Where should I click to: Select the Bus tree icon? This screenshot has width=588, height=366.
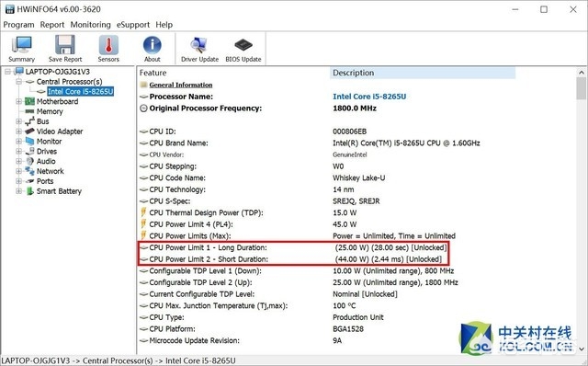[29, 121]
